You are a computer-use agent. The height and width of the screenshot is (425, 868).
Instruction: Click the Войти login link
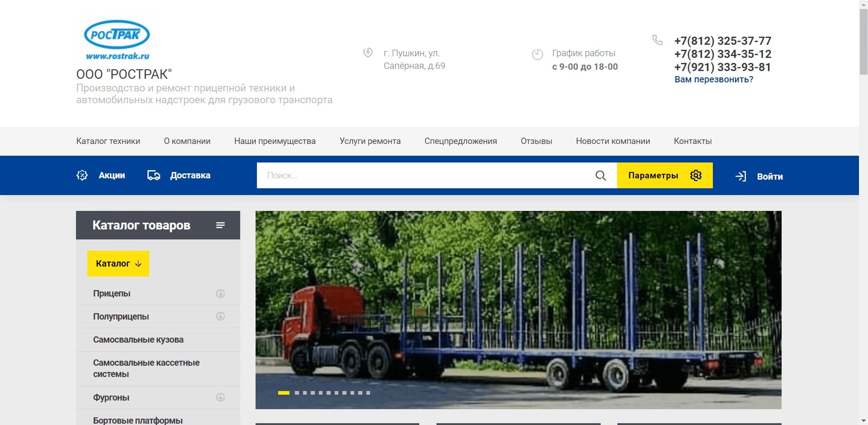770,177
